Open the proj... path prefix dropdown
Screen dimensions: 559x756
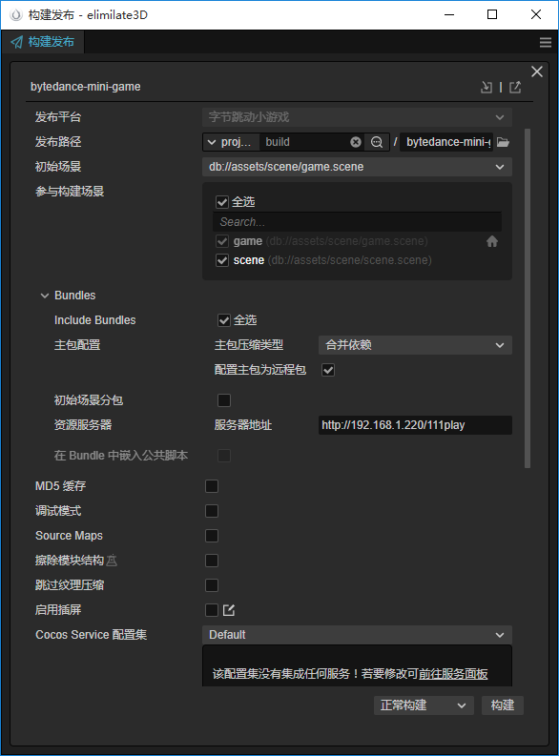(231, 142)
